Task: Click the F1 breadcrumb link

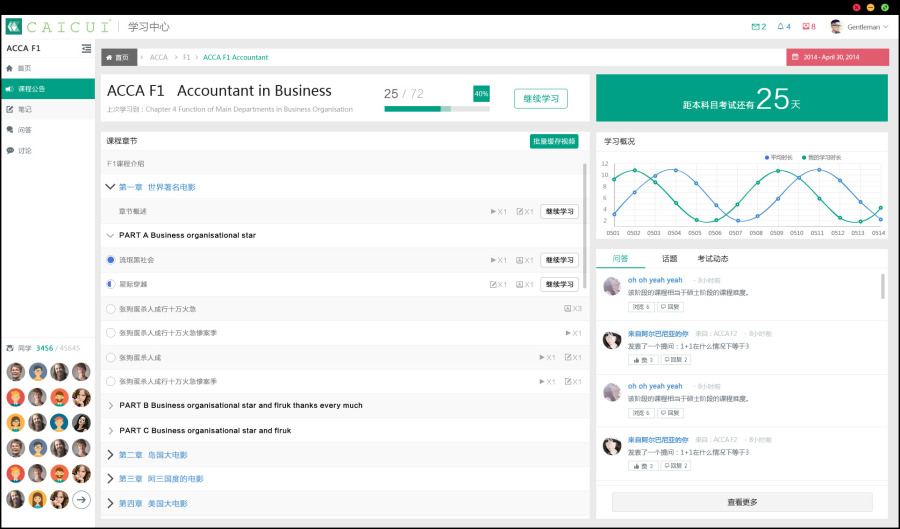Action: tap(187, 57)
